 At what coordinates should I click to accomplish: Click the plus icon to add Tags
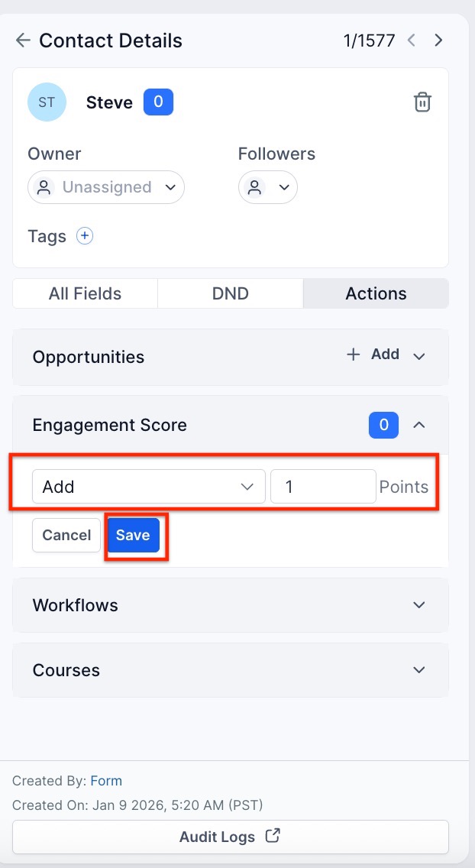pos(85,236)
